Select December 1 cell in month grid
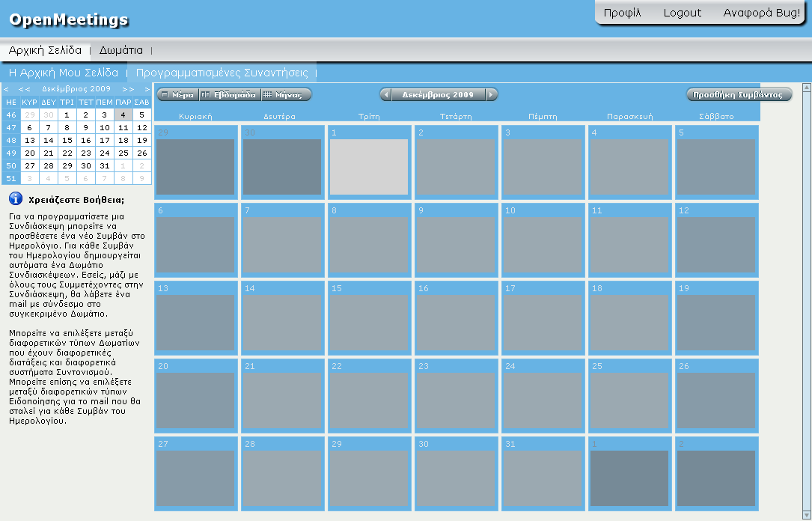Viewport: 812px width, 521px height. (x=369, y=162)
